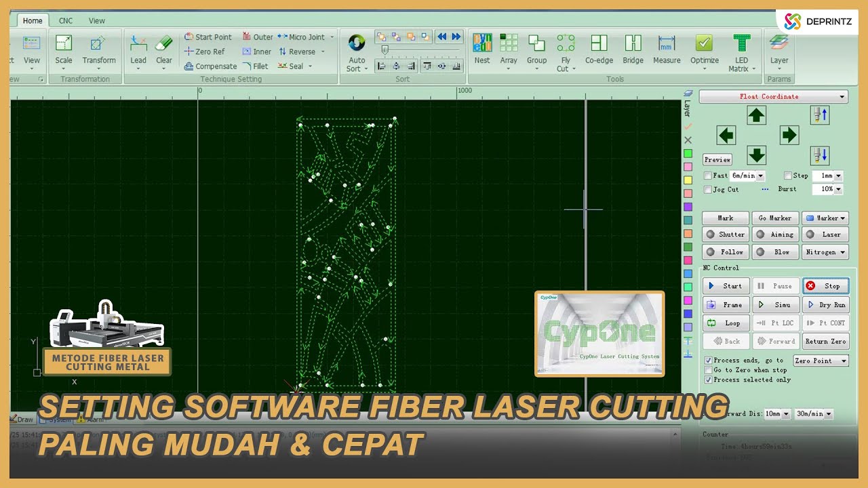Toggle the Aiming button
868x488 pixels.
click(x=775, y=235)
